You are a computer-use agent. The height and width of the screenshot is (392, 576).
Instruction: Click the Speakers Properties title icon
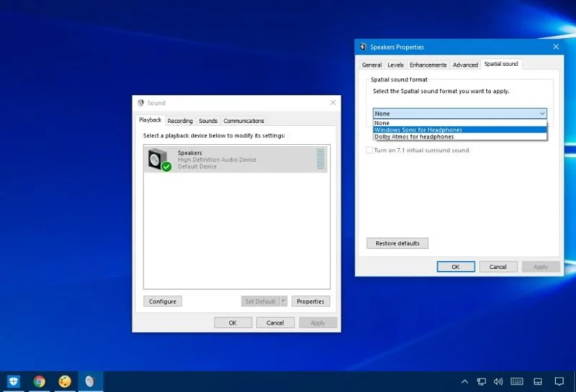[x=364, y=47]
